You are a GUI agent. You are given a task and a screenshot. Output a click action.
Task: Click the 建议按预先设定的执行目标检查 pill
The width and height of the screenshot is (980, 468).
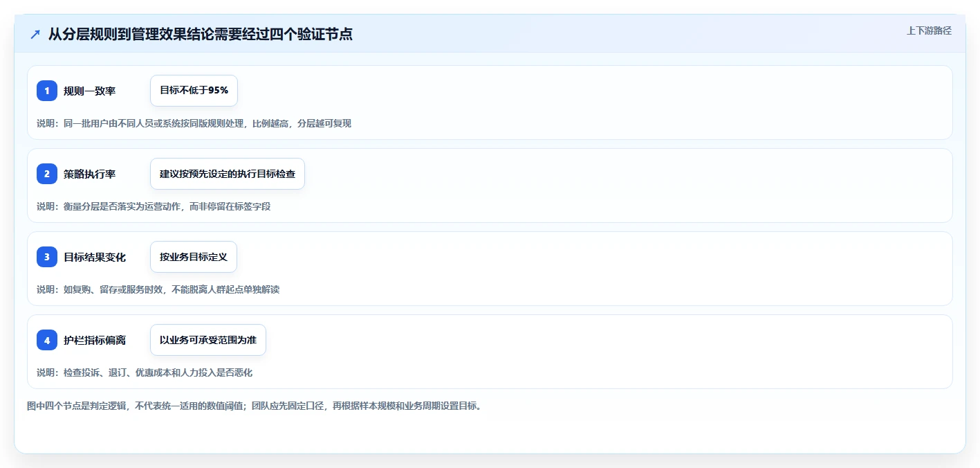coord(228,174)
